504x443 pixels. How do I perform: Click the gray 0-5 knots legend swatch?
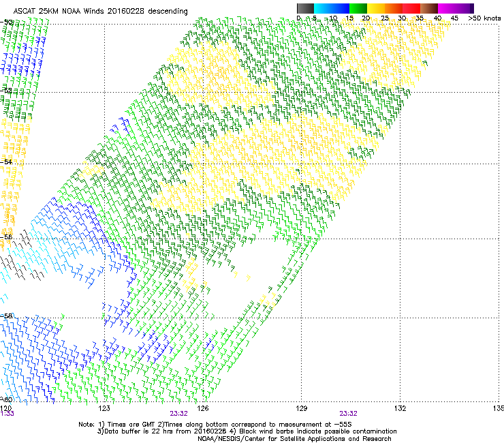pyautogui.click(x=305, y=8)
